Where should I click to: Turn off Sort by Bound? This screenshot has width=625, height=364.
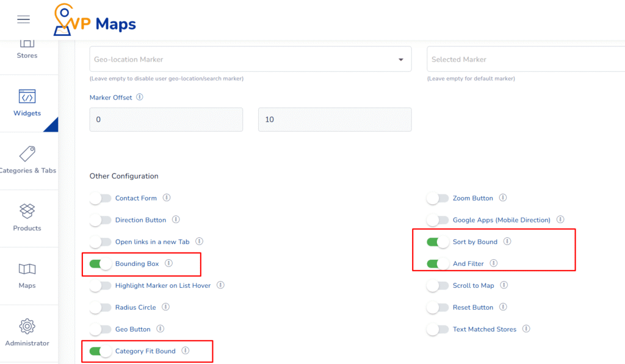[437, 241]
